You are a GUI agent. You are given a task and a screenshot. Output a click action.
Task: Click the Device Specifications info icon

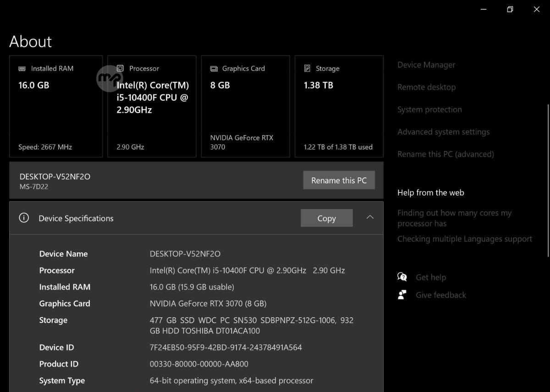pyautogui.click(x=24, y=218)
